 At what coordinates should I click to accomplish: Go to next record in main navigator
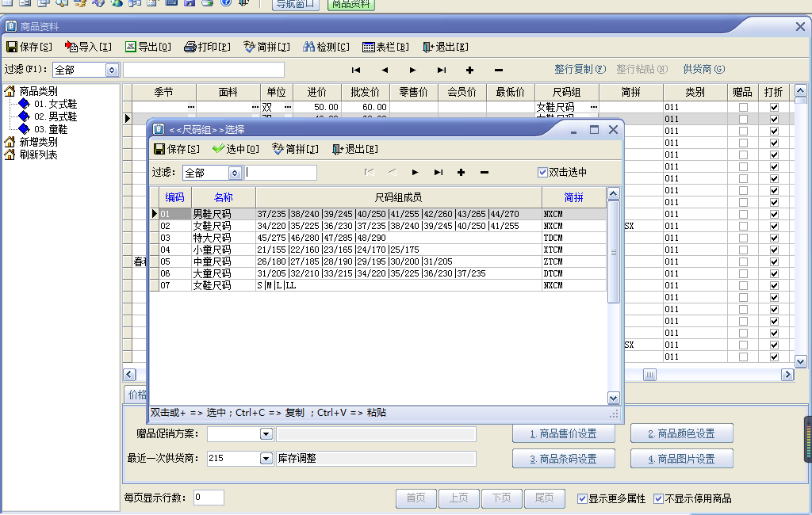[x=412, y=70]
